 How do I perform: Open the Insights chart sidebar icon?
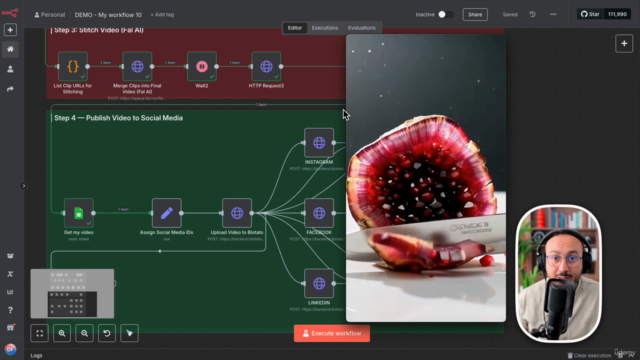coord(10,292)
